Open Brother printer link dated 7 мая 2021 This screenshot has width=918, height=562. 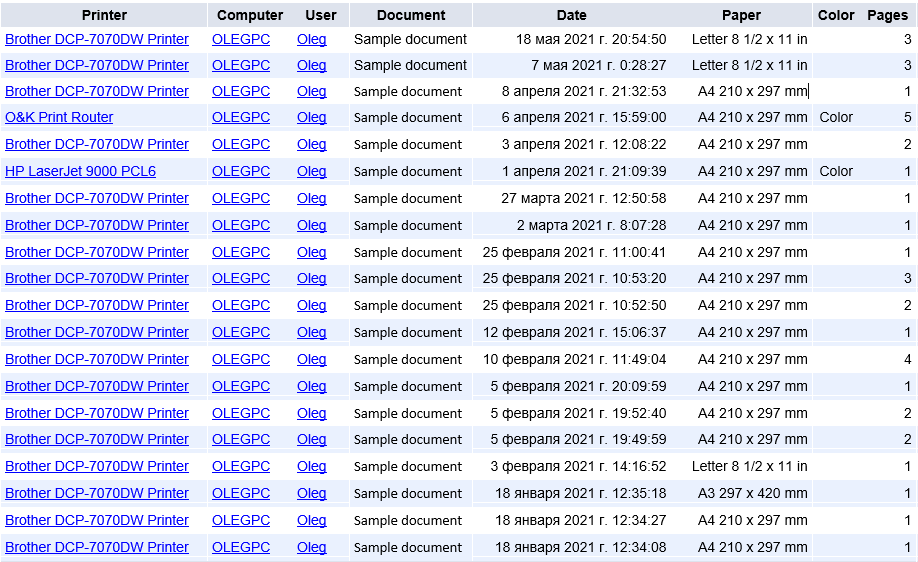(97, 65)
